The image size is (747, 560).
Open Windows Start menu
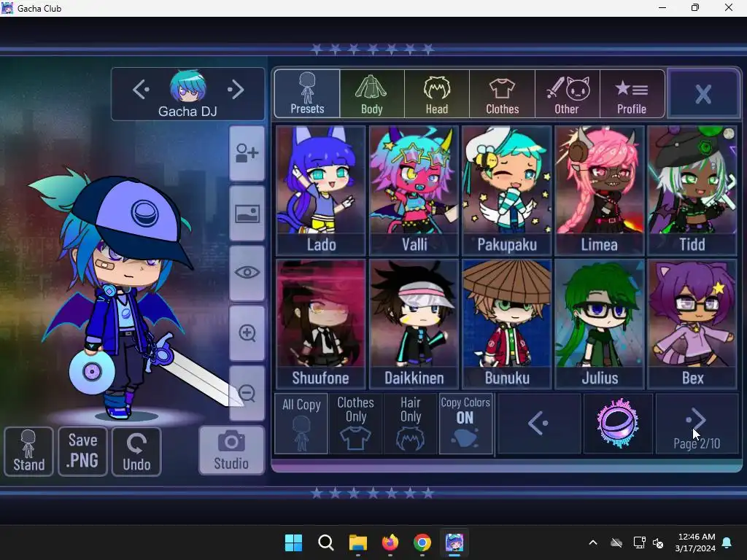pos(293,542)
